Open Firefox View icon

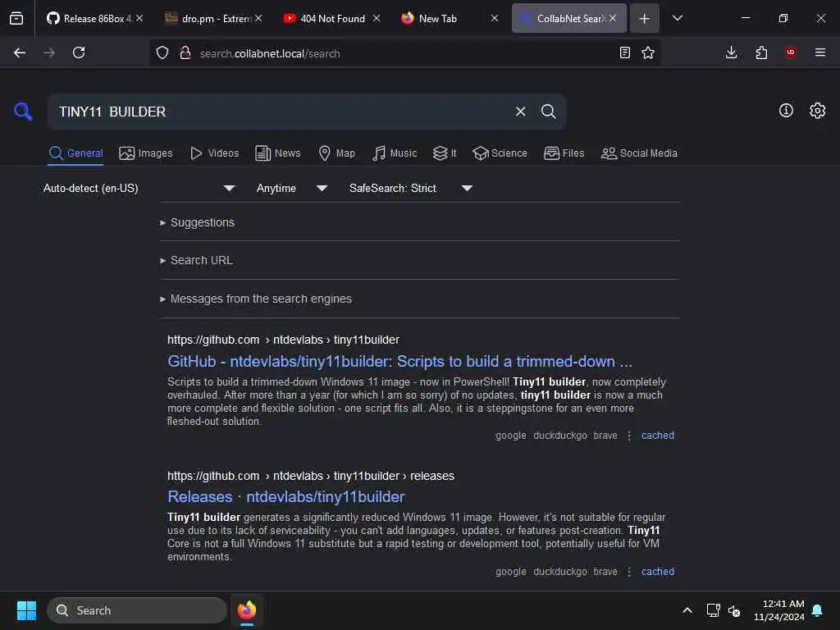[16, 18]
